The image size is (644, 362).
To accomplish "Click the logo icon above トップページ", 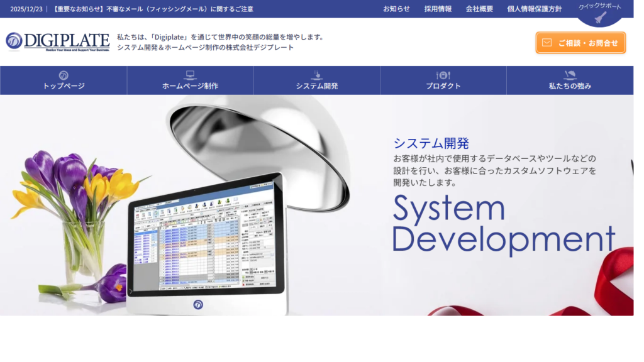I will (64, 75).
